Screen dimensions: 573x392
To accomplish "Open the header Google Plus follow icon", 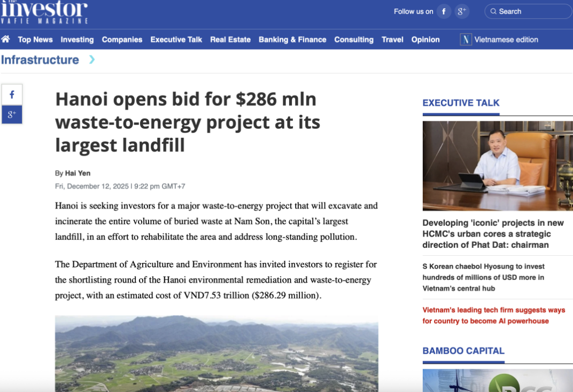I will pyautogui.click(x=462, y=11).
